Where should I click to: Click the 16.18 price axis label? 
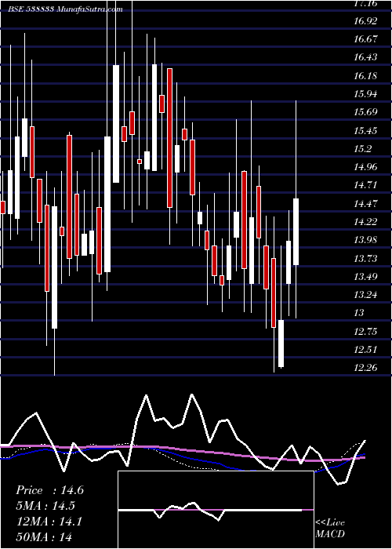tap(365, 75)
